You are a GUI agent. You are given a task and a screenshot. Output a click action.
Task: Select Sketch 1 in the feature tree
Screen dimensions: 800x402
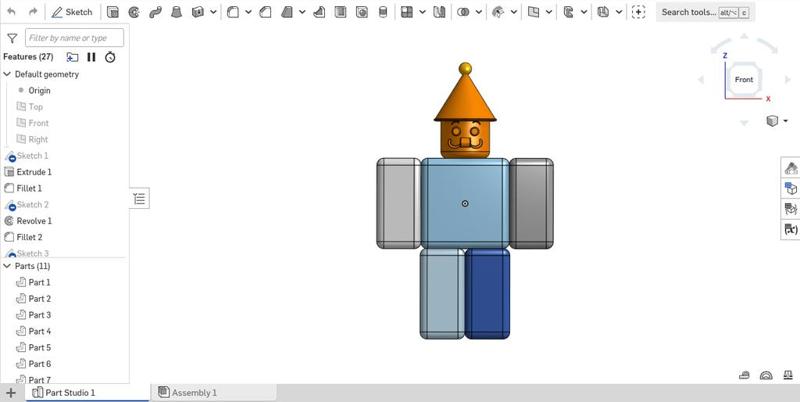click(32, 156)
